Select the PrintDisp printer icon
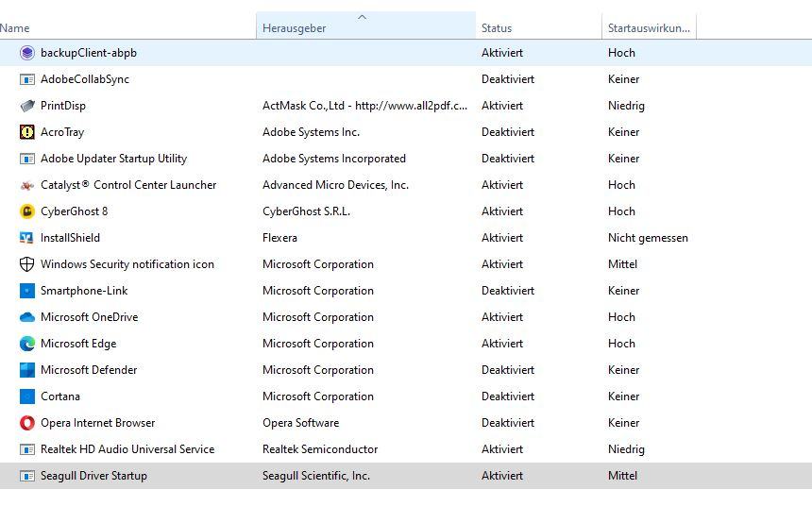 [27, 106]
